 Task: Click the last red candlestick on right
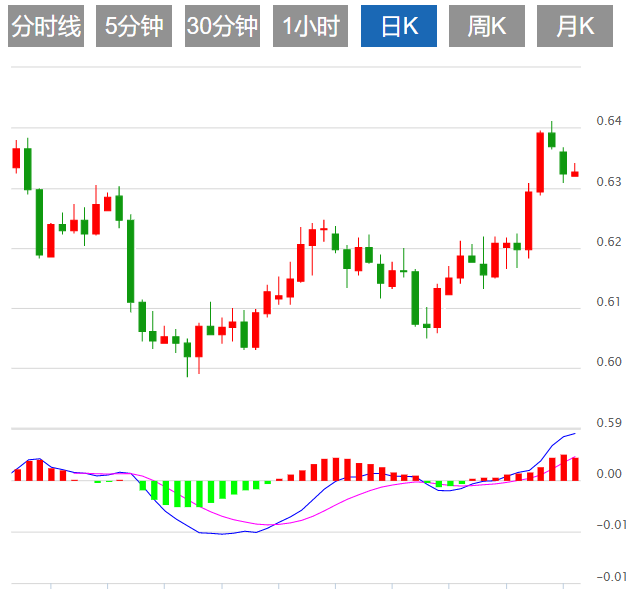tap(575, 173)
